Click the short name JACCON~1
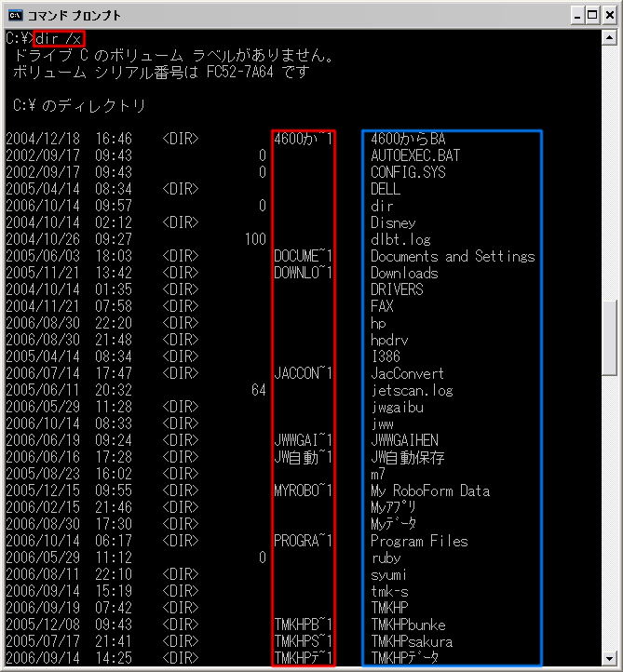Viewport: 623px width, 672px height. (x=304, y=374)
